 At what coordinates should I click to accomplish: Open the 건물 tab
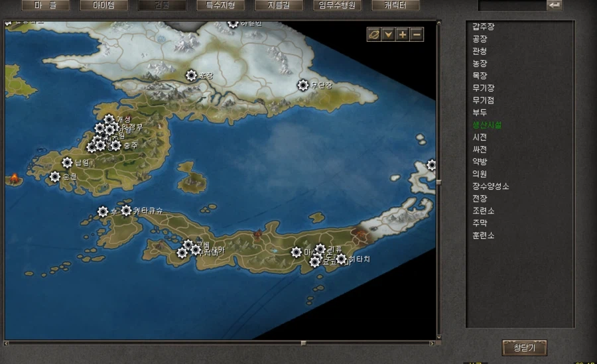[162, 5]
